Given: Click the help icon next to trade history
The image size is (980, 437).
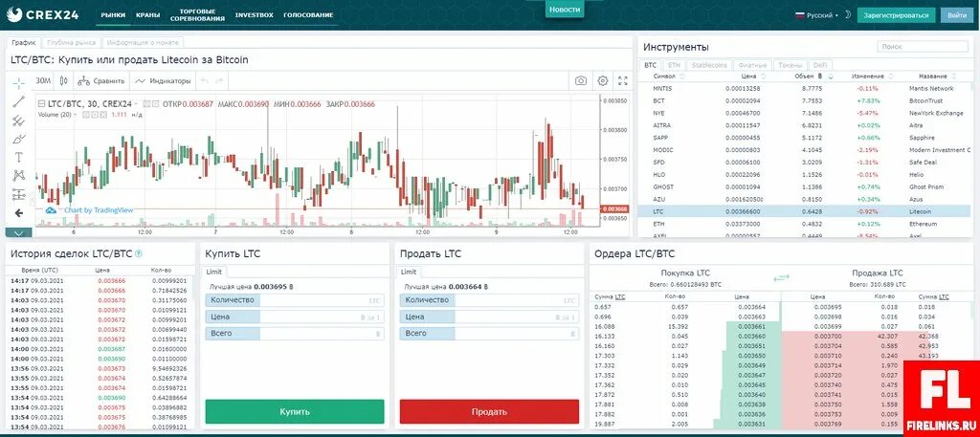Looking at the screenshot, I should 138,253.
